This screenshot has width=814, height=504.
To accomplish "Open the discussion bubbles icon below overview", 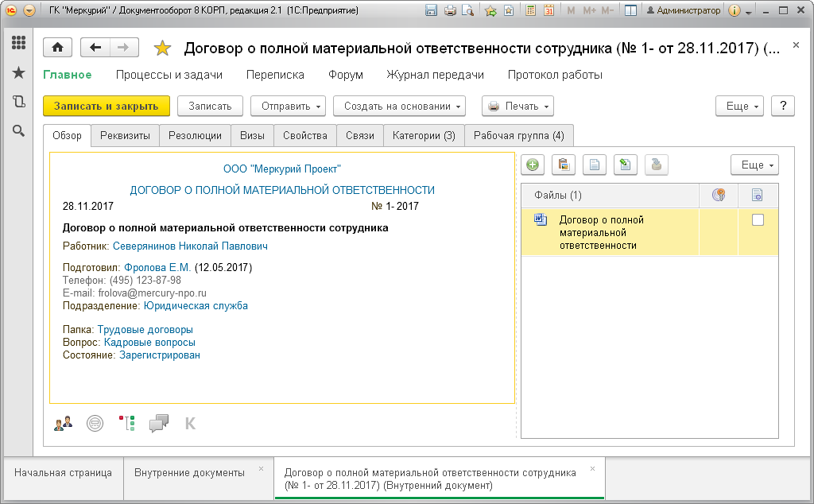I will click(159, 424).
